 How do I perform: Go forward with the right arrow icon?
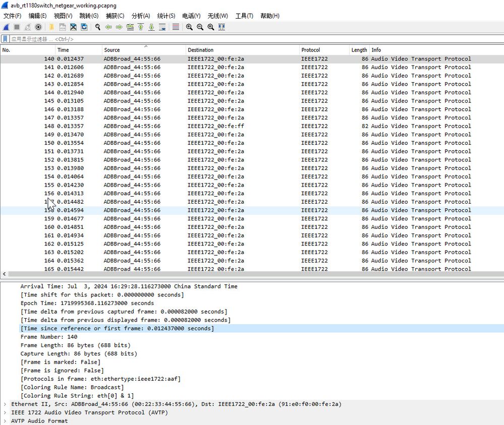tap(119, 27)
